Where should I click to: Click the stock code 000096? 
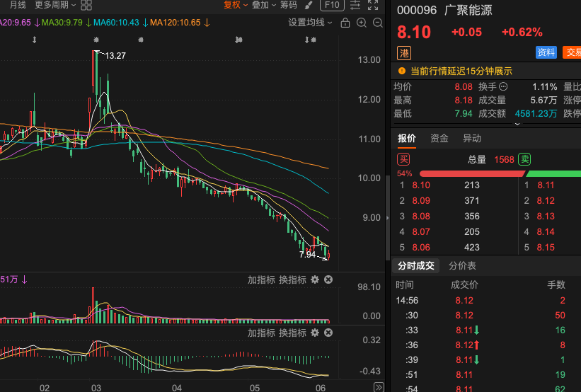417,10
